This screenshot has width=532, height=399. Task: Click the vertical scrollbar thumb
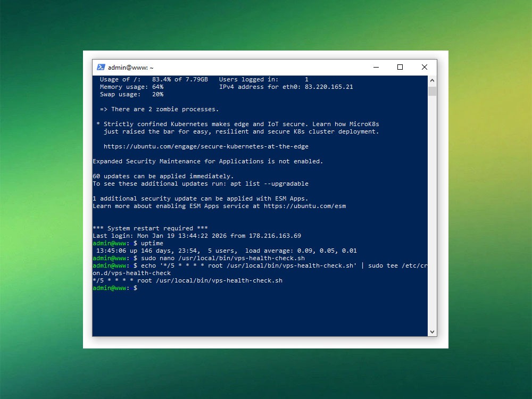pyautogui.click(x=432, y=91)
